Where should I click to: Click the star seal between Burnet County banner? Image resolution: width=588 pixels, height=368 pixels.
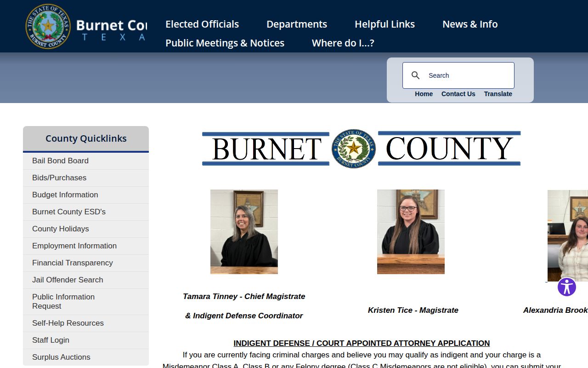(x=354, y=149)
